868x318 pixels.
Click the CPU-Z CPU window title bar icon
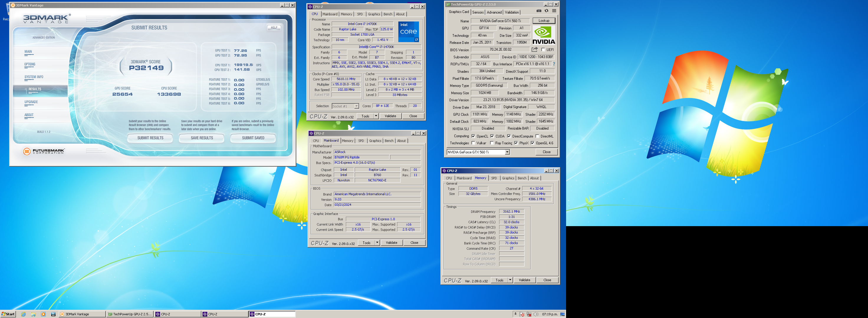click(x=310, y=7)
